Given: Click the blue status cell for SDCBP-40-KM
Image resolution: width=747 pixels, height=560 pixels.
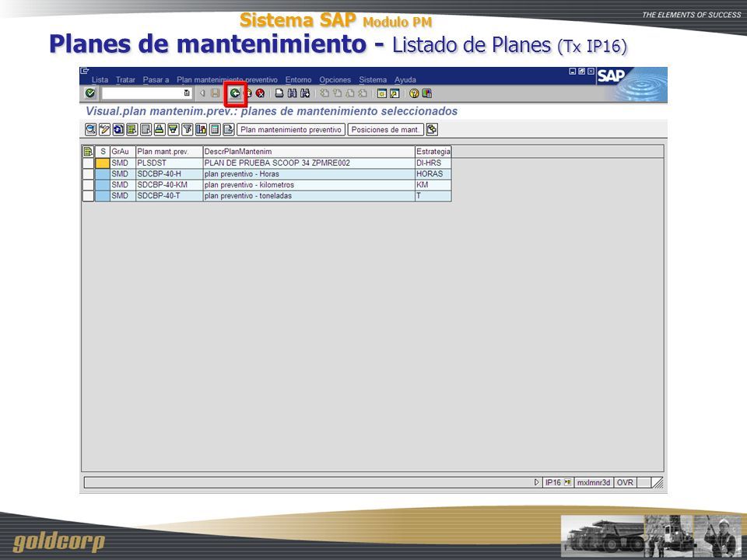Looking at the screenshot, I should [103, 185].
